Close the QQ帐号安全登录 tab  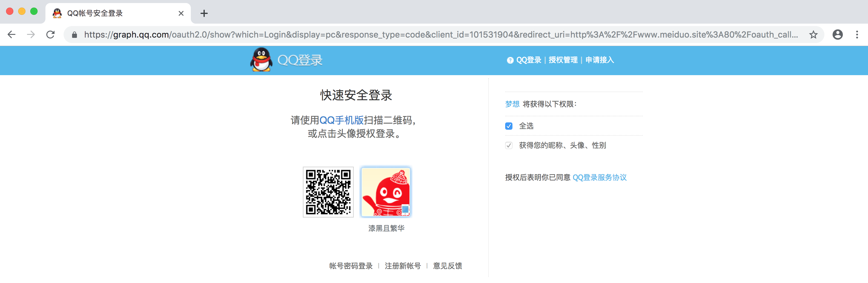coord(181,14)
